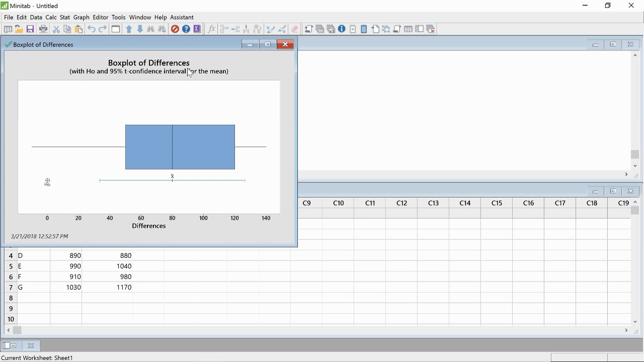Click the red Cancel stop icon
This screenshot has width=644, height=362.
(x=175, y=29)
